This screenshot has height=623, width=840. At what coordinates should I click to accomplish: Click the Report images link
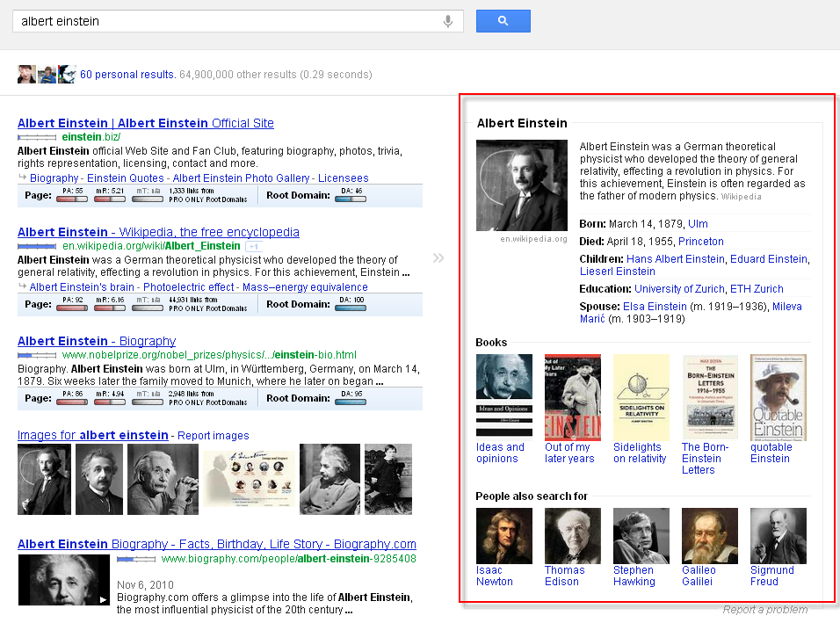[x=214, y=436]
